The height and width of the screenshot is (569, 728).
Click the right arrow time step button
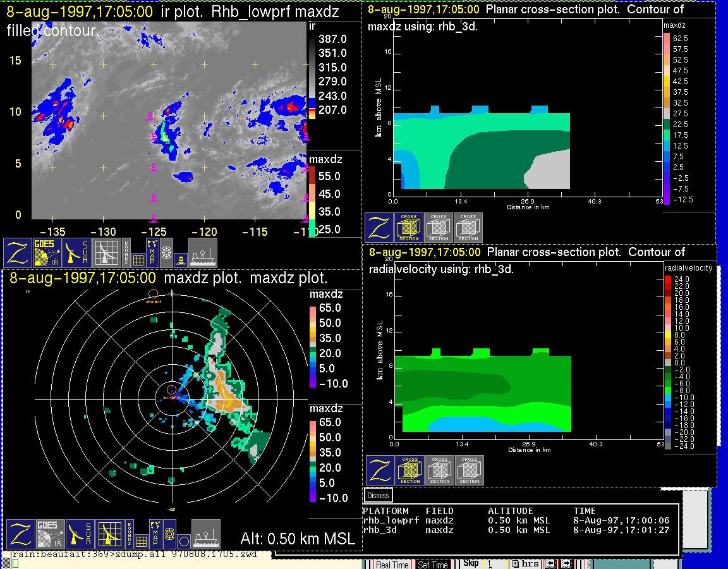567,564
